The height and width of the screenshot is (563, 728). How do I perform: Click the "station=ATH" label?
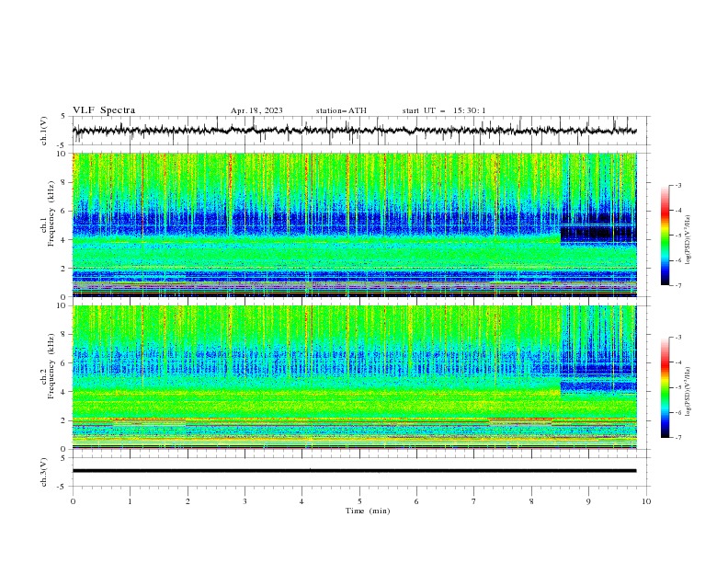[341, 110]
